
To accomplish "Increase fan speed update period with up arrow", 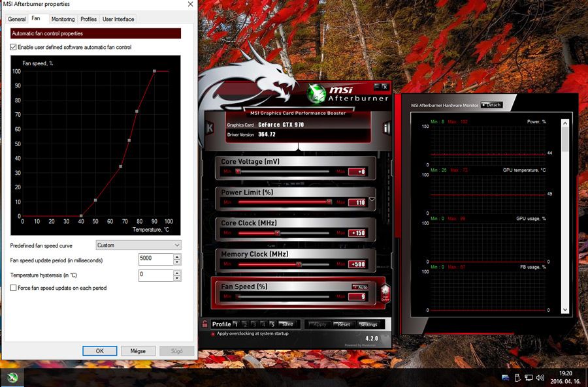I will click(177, 256).
